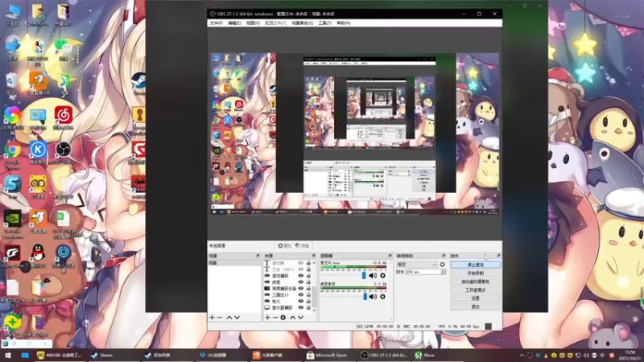The width and height of the screenshot is (644, 362).
Task: Open 设置 settings in Controls panel
Action: (476, 298)
